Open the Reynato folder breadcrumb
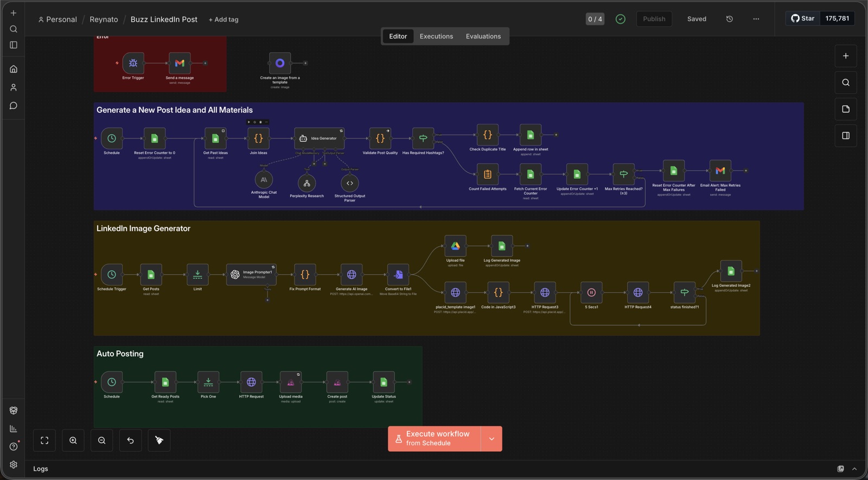This screenshot has height=480, width=868. tap(104, 20)
